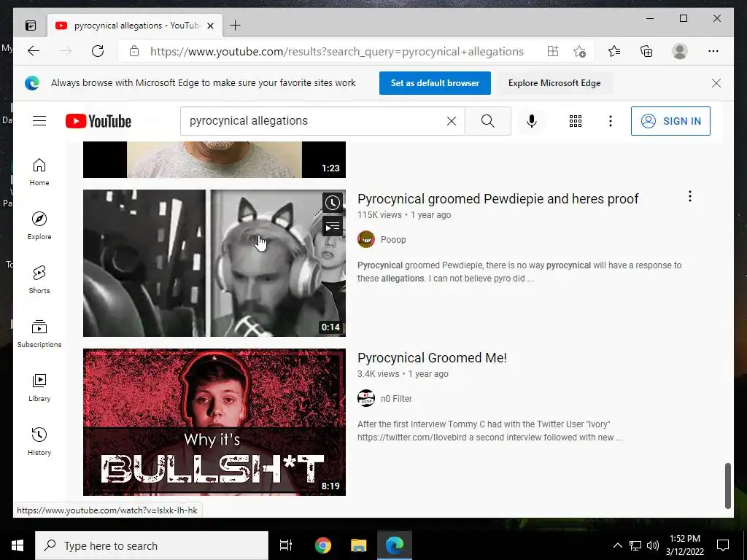Image resolution: width=747 pixels, height=560 pixels.
Task: Open Task View on taskbar
Action: (286, 545)
